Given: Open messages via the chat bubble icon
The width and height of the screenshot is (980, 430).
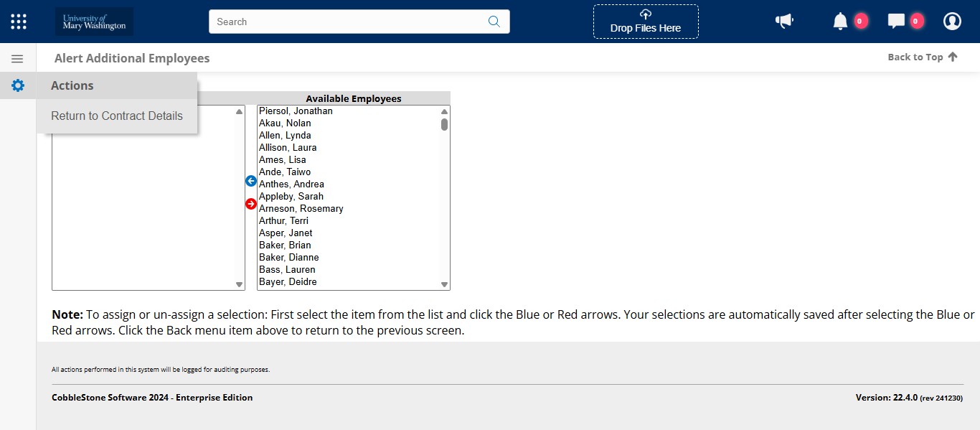Looking at the screenshot, I should click(x=895, y=21).
